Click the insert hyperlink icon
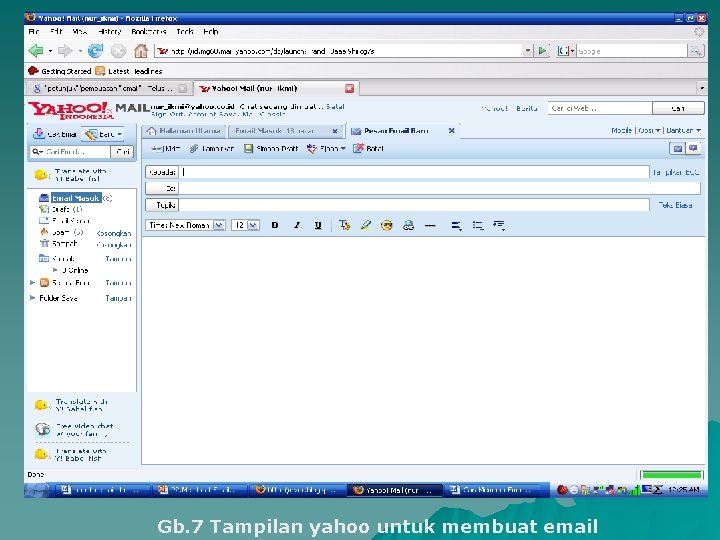 (x=408, y=225)
